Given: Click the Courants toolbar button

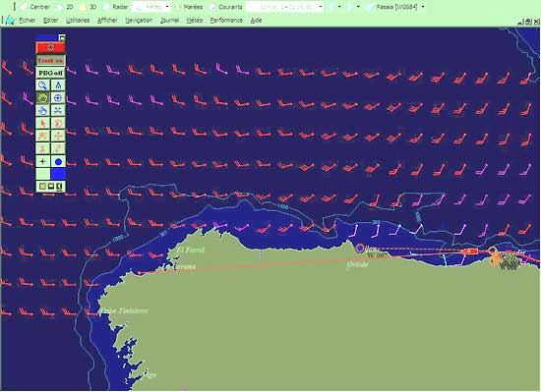Looking at the screenshot, I should click(226, 7).
